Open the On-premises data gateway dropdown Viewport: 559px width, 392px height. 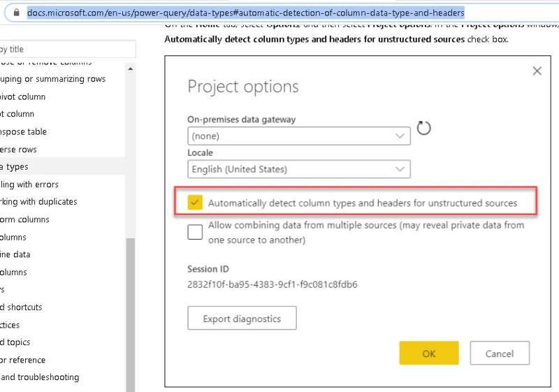click(299, 136)
